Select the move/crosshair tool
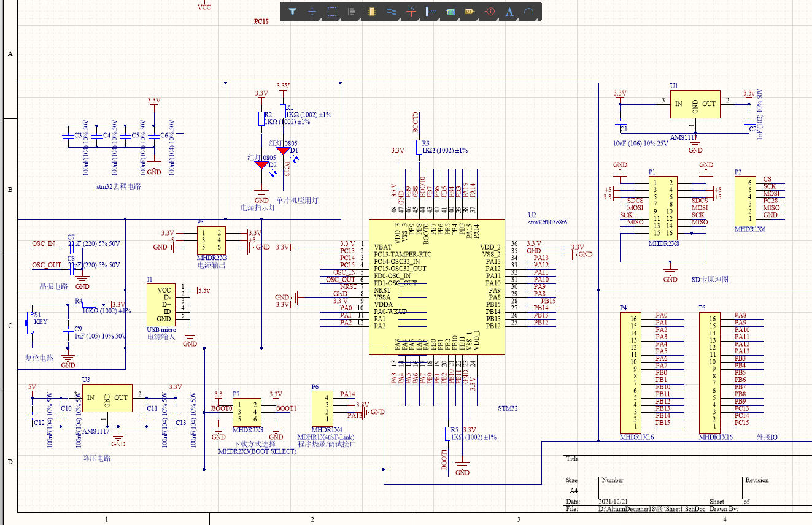Viewport: 812px width, 525px height. [x=312, y=11]
